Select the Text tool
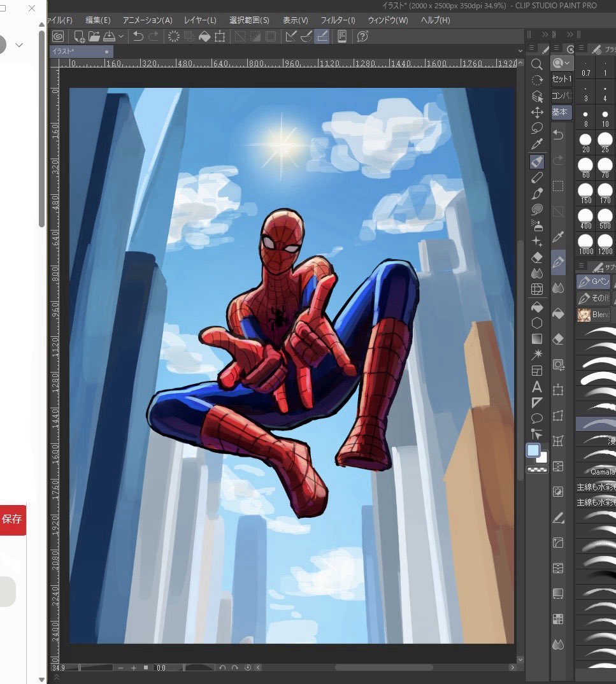Viewport: 616px width, 684px height. (x=537, y=387)
